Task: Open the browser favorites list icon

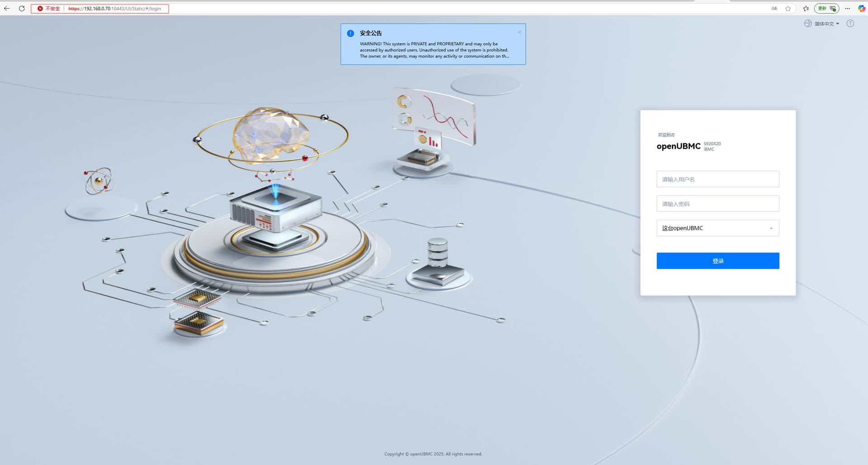Action: [x=806, y=9]
